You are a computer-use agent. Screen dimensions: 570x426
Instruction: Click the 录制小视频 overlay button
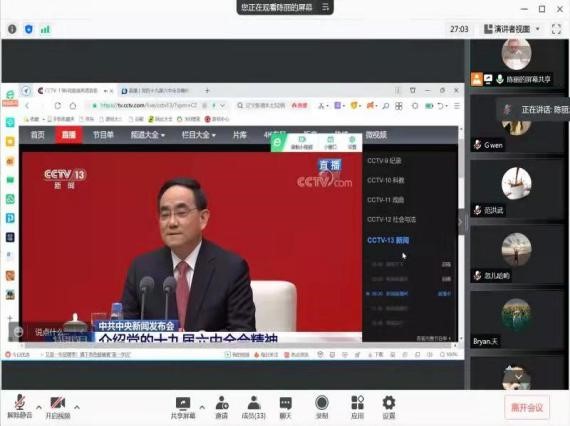click(x=302, y=142)
